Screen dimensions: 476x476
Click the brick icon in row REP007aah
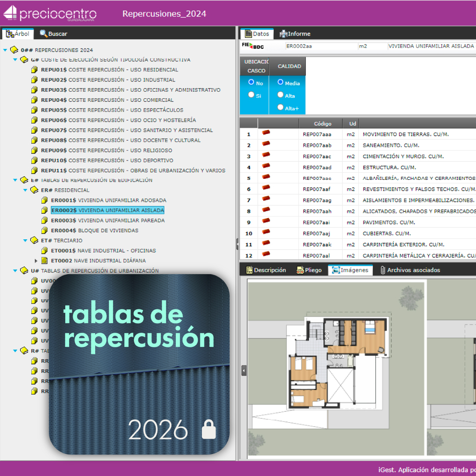(266, 210)
